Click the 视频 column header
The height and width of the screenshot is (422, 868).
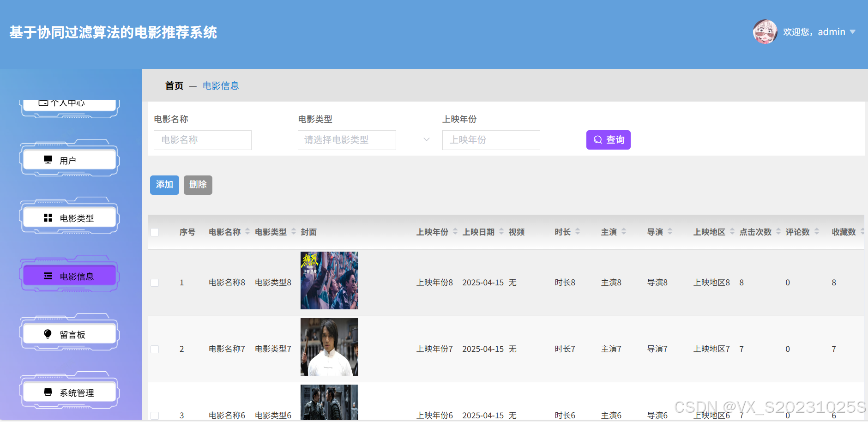click(x=517, y=232)
